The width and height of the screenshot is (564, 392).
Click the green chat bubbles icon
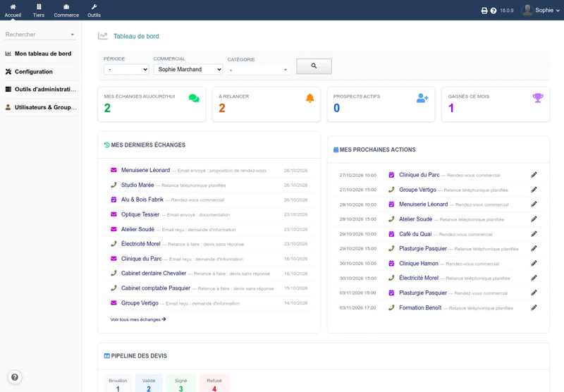(x=194, y=98)
